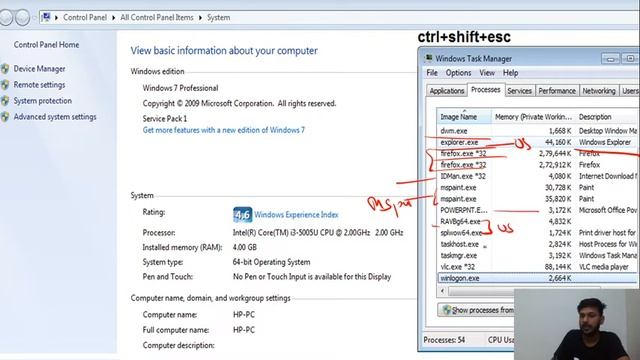The image size is (640, 360).
Task: Click the Windows Experience Index 4.6 badge
Action: [242, 215]
